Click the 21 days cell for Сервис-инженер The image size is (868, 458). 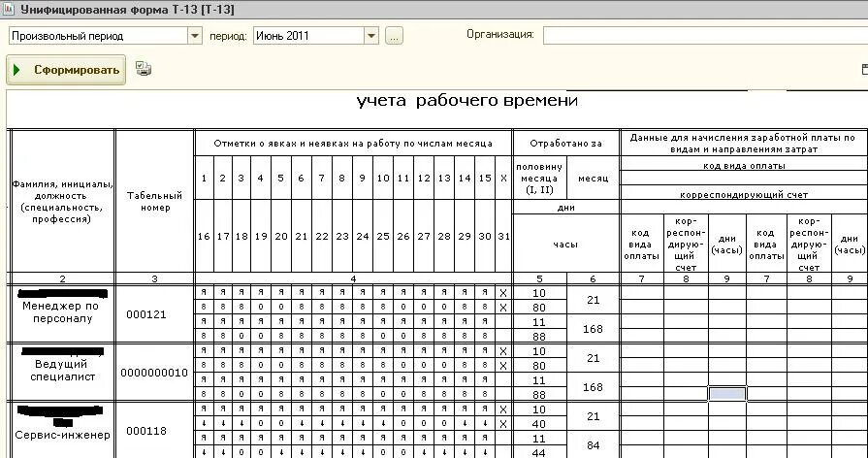click(x=593, y=416)
